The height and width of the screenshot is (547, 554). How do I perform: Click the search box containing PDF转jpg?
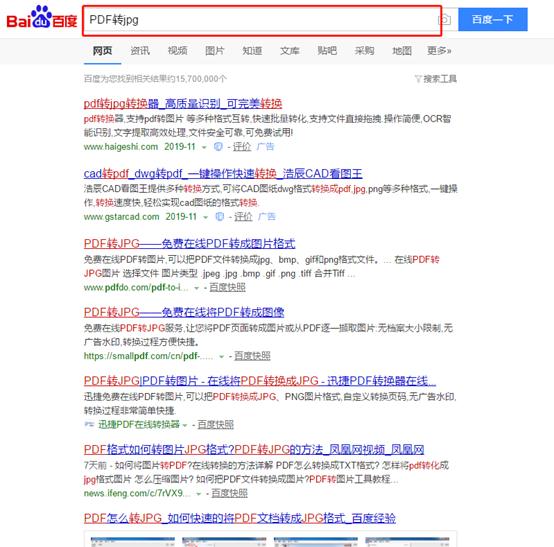262,20
